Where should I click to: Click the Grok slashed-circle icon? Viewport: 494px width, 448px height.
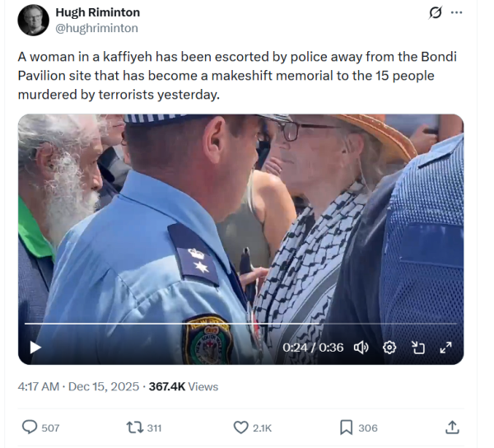point(436,13)
